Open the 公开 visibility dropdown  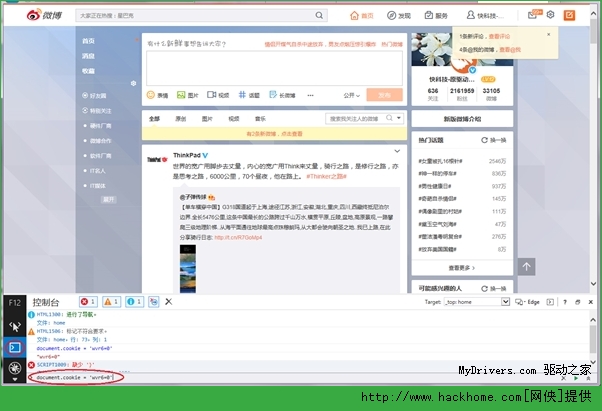click(351, 95)
